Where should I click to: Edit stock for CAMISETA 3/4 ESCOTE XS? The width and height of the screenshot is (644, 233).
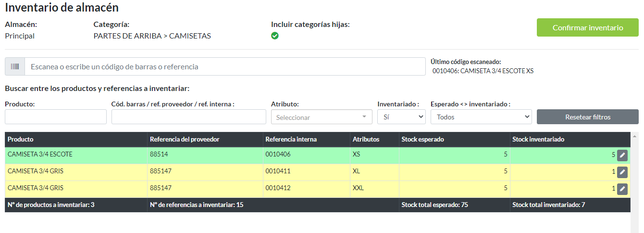(x=622, y=155)
